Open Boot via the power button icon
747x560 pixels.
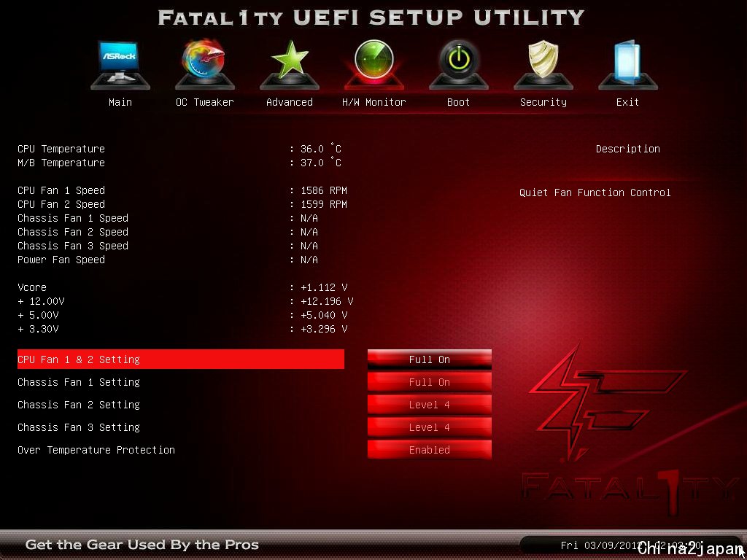click(458, 65)
